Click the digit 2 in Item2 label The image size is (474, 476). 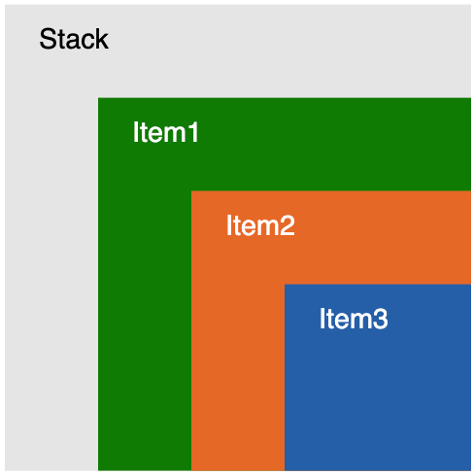(x=288, y=225)
